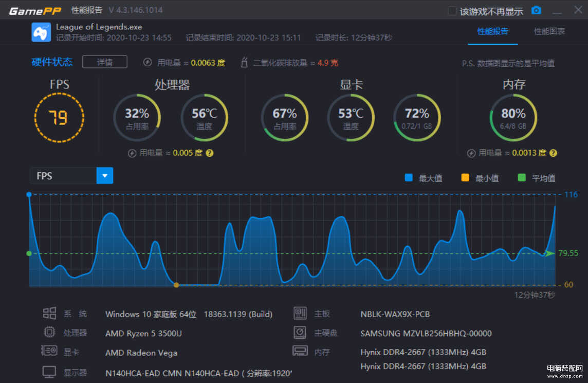Click 'SAMSUNG MZVLB256HBHQ-00000' disk text

pos(426,334)
